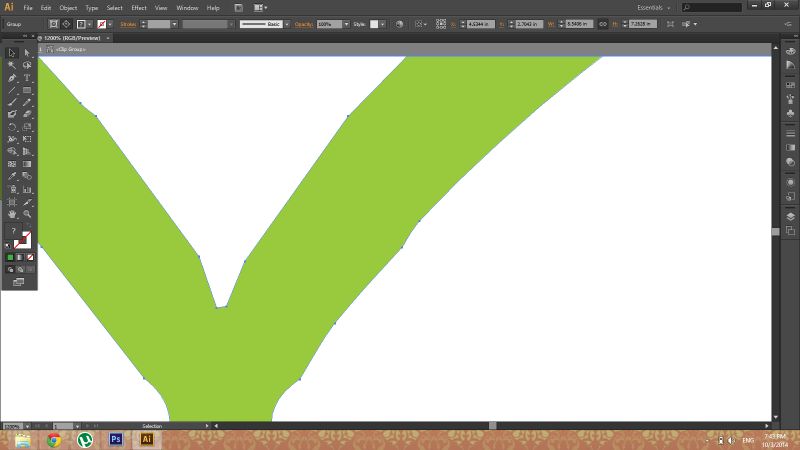Click the vertical scrollbar thumb

point(776,232)
